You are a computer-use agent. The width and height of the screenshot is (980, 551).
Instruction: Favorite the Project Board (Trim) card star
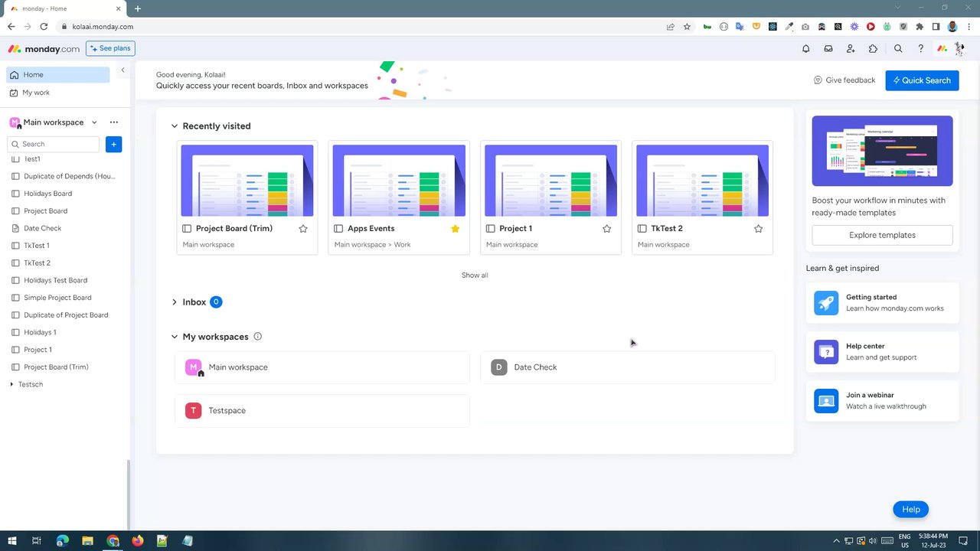tap(303, 229)
